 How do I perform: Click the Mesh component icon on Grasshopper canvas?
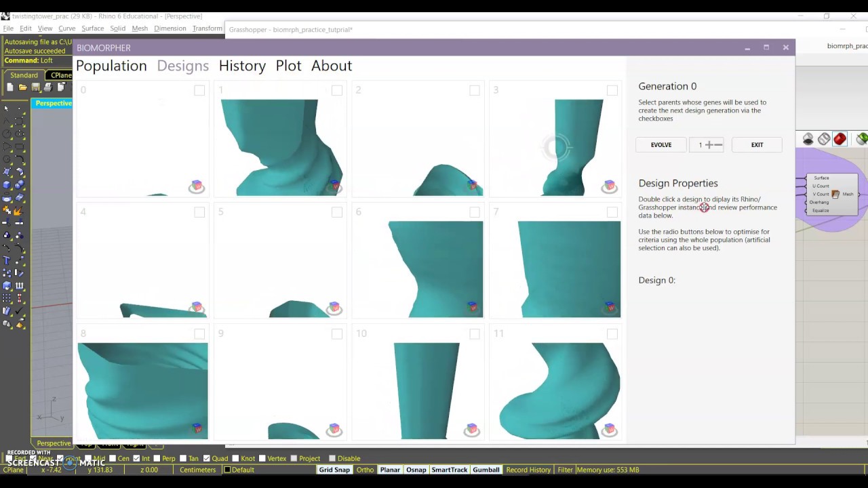pos(835,195)
